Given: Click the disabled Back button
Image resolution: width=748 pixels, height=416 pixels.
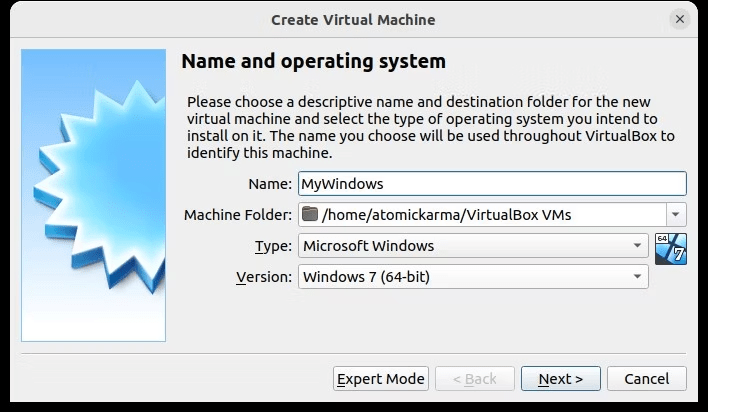Looking at the screenshot, I should [x=475, y=379].
